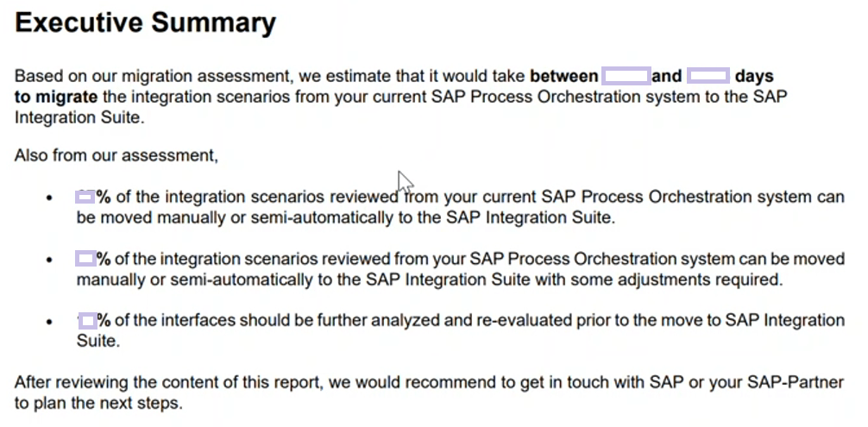Click the first bullet point marker
This screenshot has width=868, height=427.
[50, 198]
